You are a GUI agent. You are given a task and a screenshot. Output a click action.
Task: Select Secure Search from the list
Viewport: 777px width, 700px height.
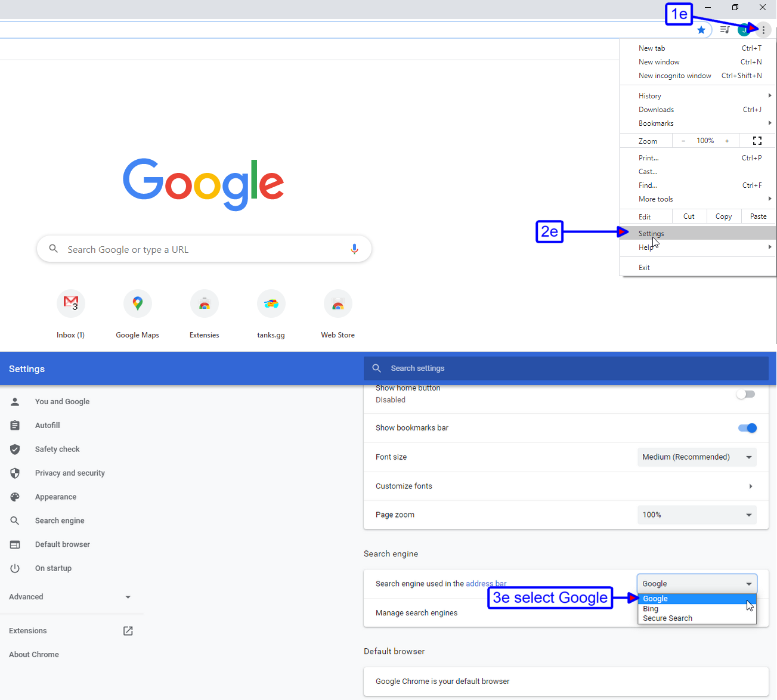697,618
